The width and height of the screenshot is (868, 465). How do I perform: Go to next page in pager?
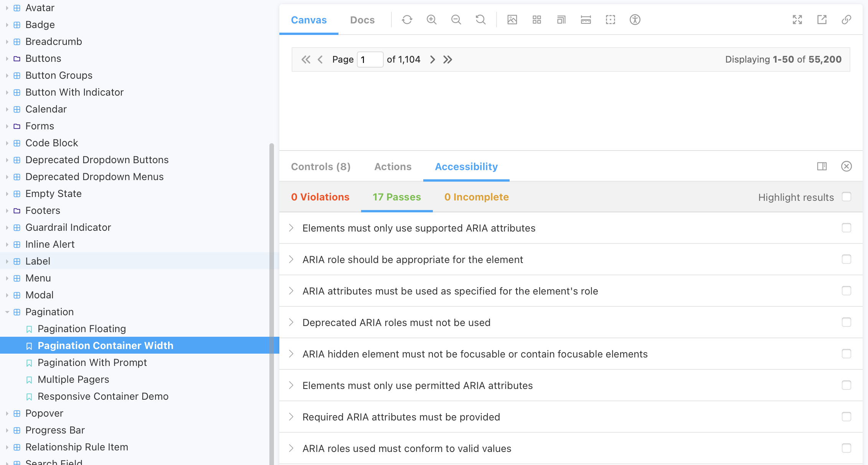click(432, 60)
